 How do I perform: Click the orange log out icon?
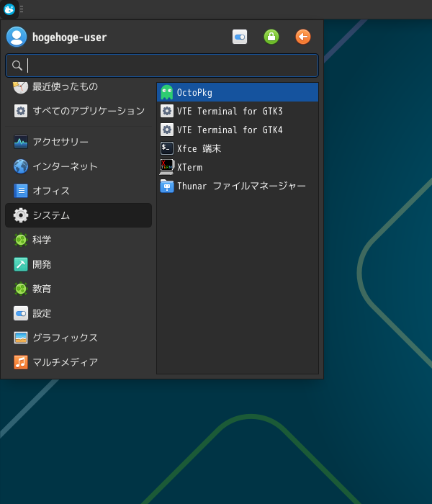pos(303,37)
